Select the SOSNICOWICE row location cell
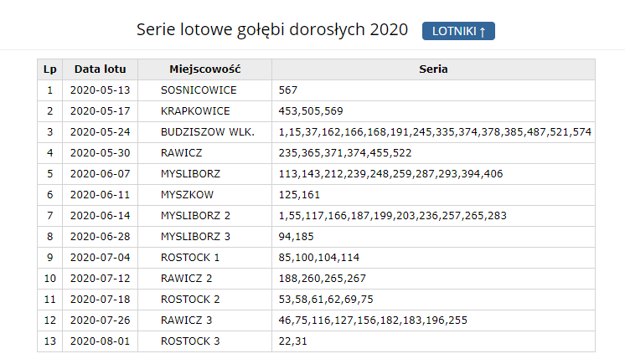 click(199, 90)
